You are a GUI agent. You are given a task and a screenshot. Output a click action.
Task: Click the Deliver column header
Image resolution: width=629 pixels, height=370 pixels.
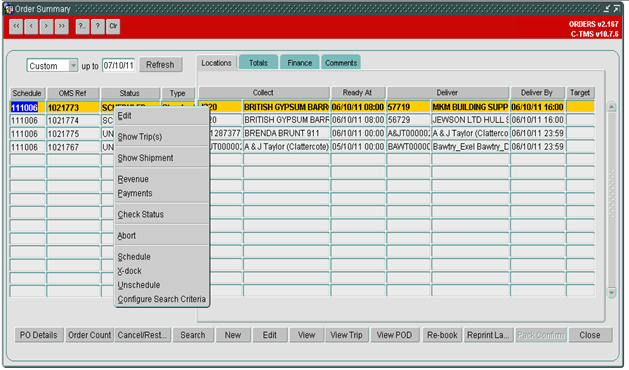[x=448, y=93]
